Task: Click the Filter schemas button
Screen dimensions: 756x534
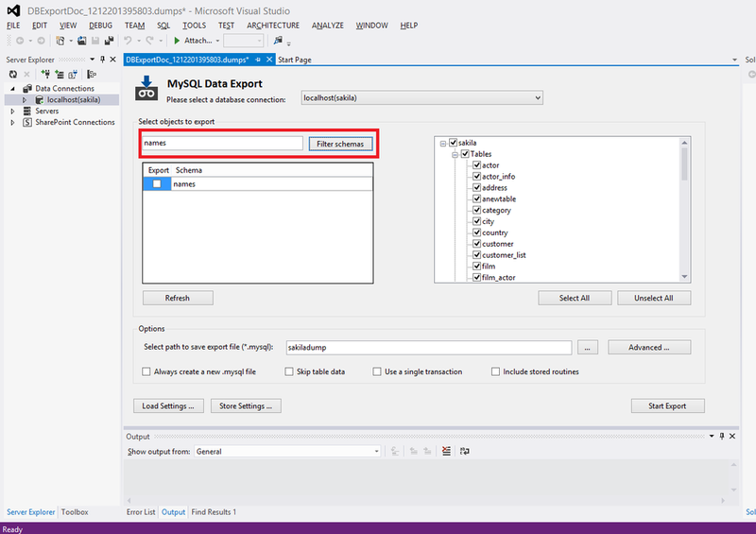Action: [340, 144]
